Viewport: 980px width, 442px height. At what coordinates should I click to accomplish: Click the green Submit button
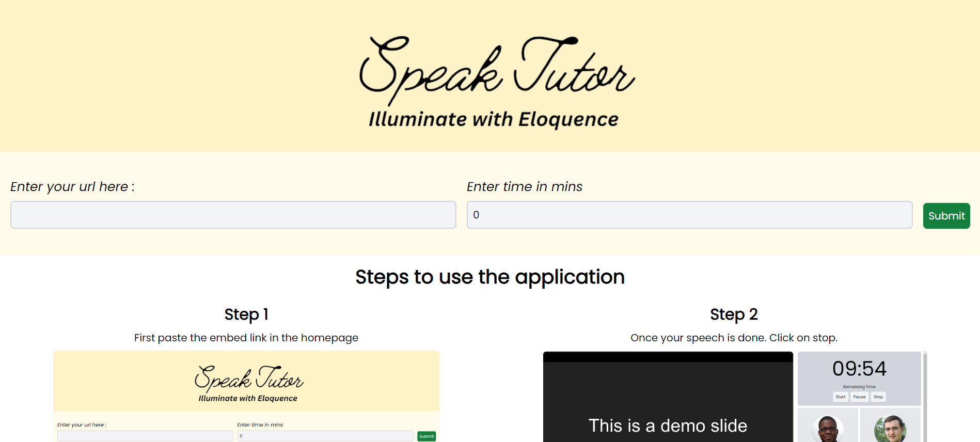click(946, 216)
